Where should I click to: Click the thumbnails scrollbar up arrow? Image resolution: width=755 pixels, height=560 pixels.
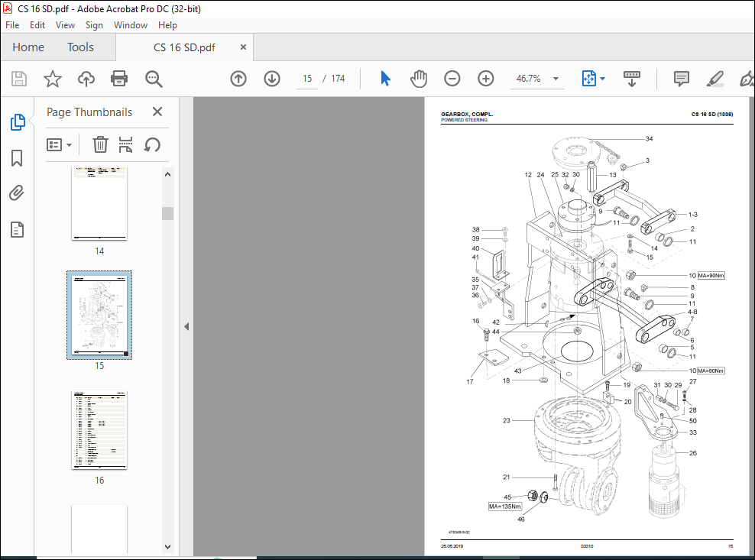167,174
